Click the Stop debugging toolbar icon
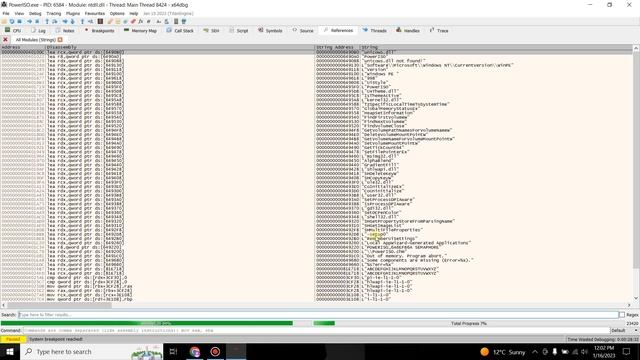 [19, 21]
